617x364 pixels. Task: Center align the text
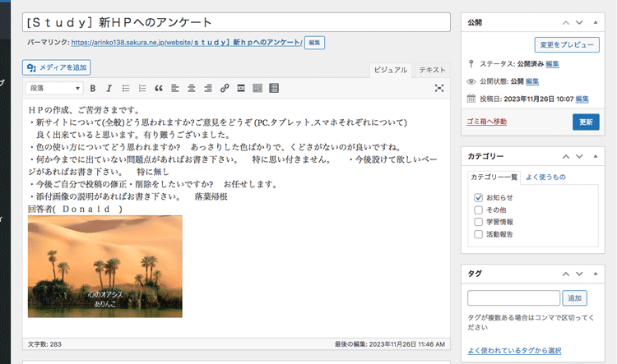pyautogui.click(x=192, y=88)
